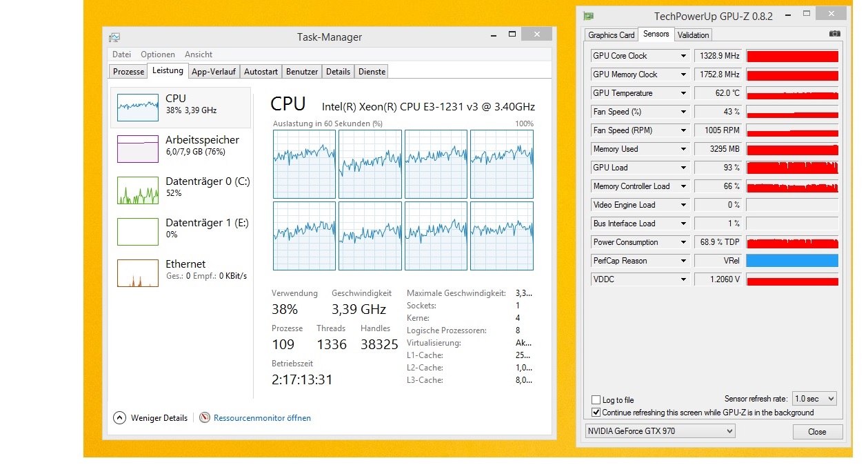Uncheck Continue refreshing in background checkbox
The width and height of the screenshot is (868, 465).
coord(596,413)
